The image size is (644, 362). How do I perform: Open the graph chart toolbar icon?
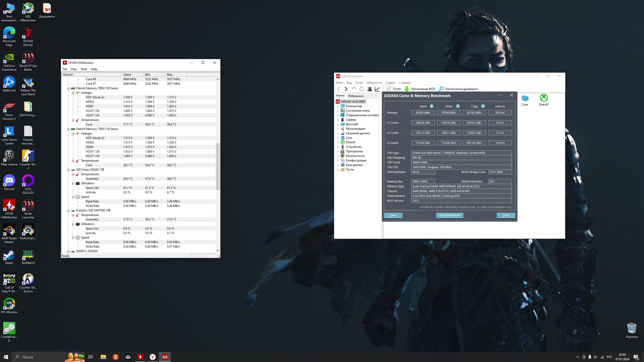coord(377,89)
